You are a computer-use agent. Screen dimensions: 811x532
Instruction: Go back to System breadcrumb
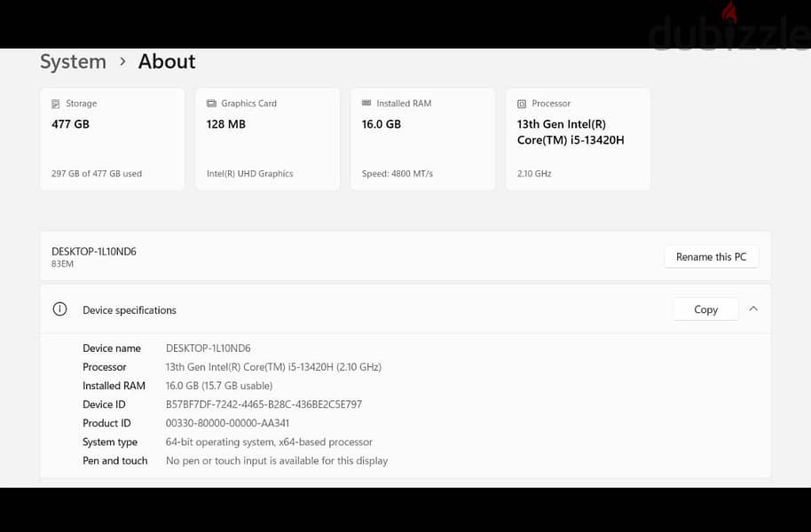73,61
